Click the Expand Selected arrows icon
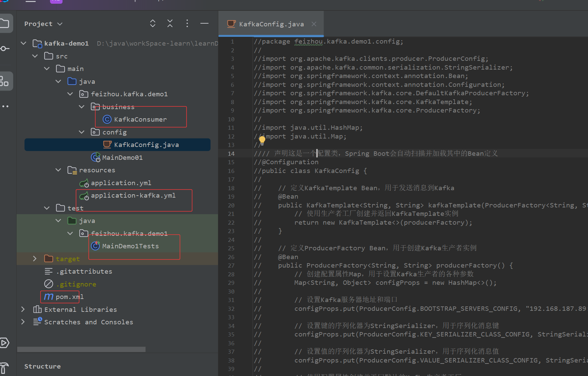Screen dimensions: 588x376 tap(152, 23)
